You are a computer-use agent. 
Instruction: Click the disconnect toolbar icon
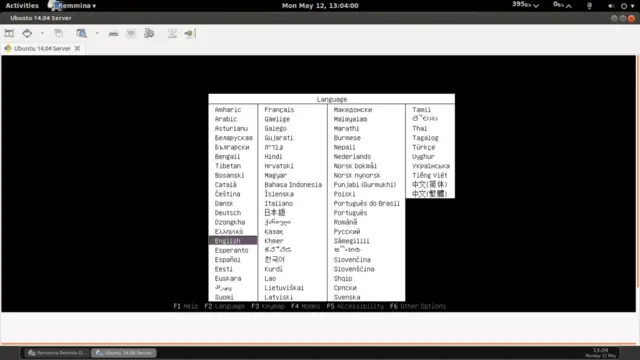tap(190, 33)
